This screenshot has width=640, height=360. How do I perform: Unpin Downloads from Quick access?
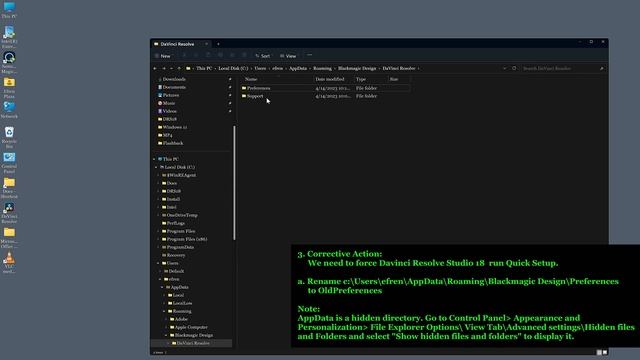(230, 79)
